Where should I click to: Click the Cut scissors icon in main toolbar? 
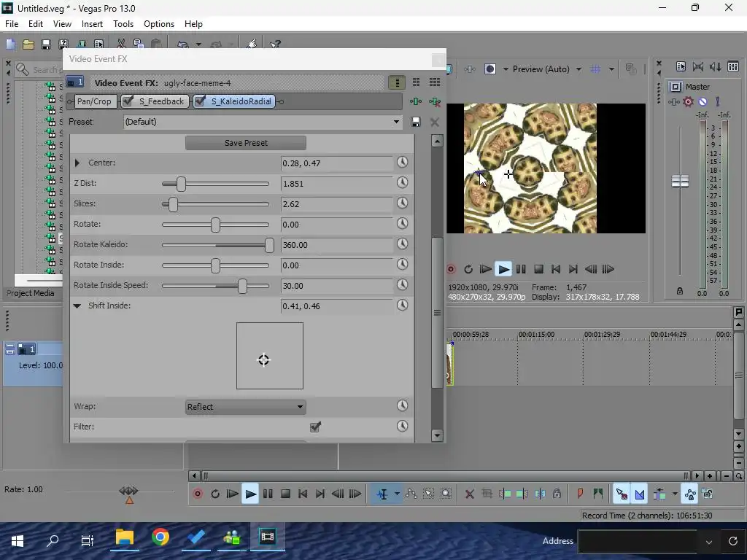click(122, 44)
